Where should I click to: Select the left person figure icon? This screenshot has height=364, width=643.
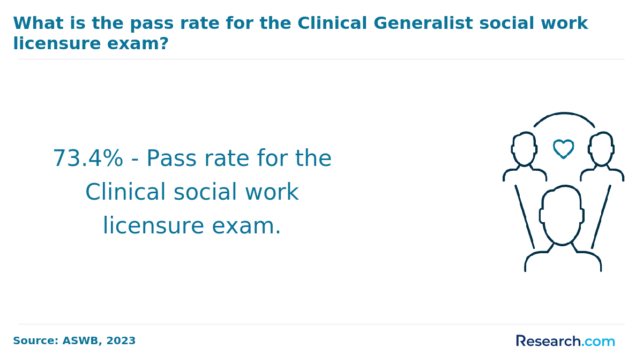pos(525,156)
